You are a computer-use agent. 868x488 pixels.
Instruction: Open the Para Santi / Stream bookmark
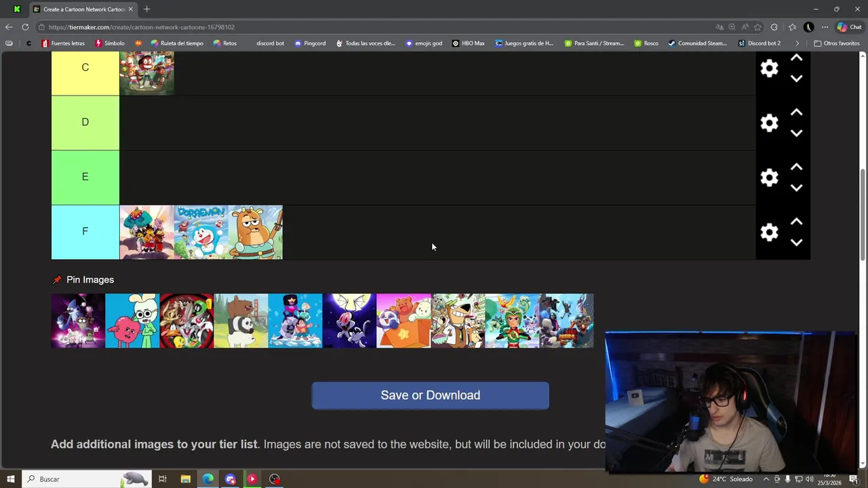coord(594,43)
